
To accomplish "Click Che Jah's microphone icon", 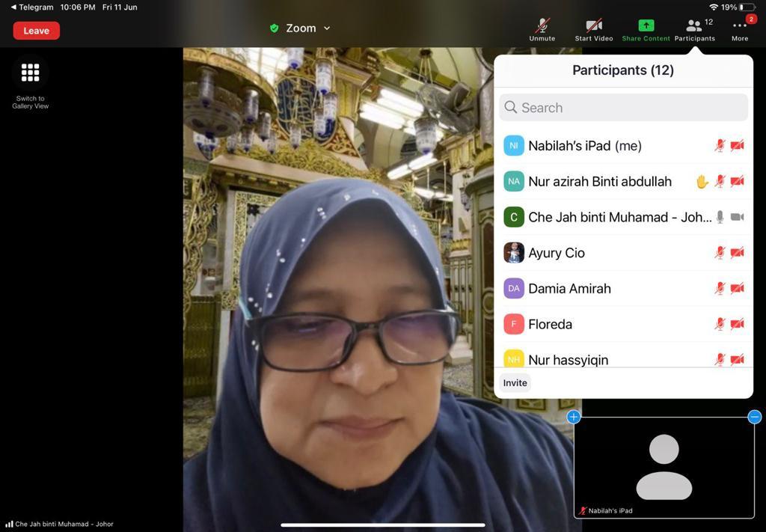I will 720,217.
